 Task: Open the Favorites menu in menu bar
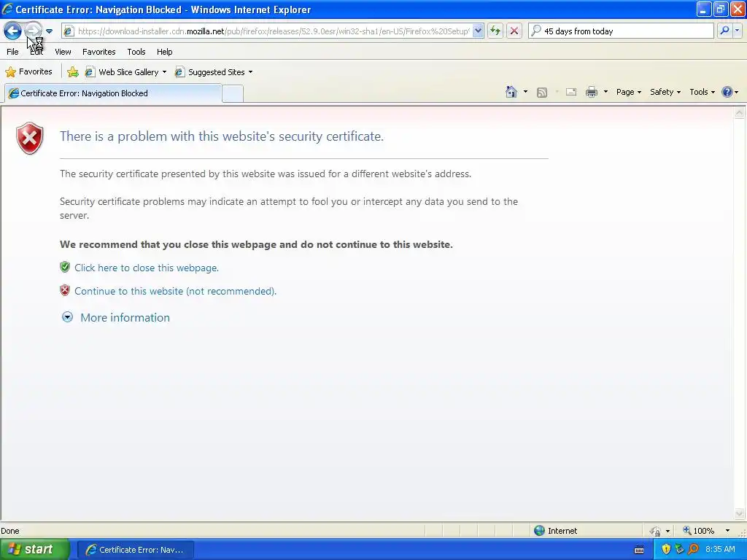98,52
